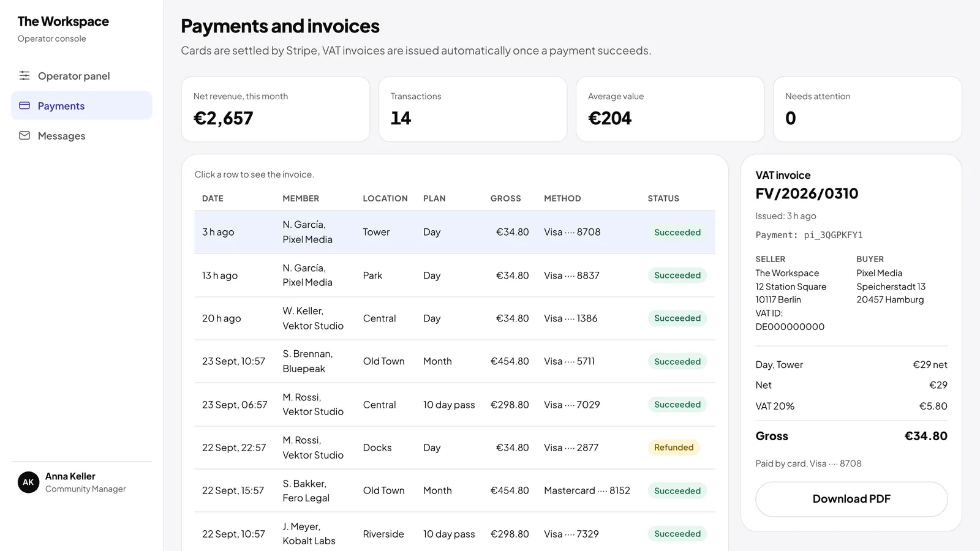Click the Refunded status badge
The width and height of the screenshot is (980, 551).
674,448
